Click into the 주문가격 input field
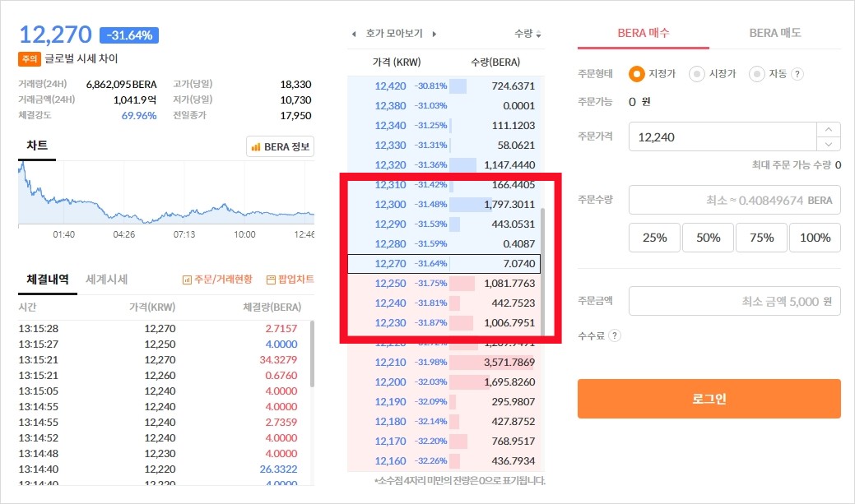Image resolution: width=855 pixels, height=504 pixels. (723, 136)
